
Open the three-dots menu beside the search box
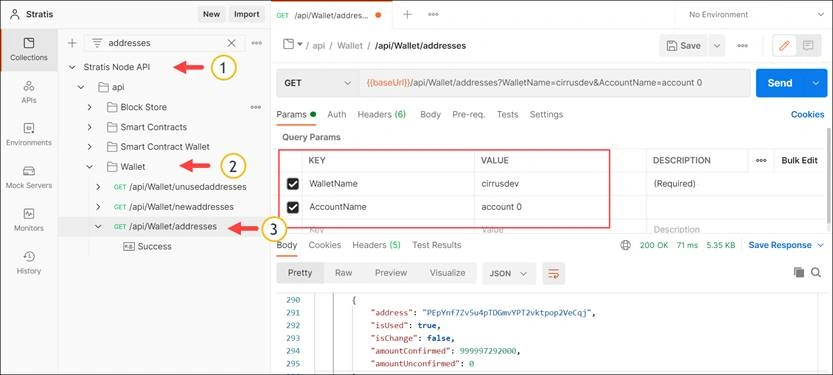pos(257,43)
